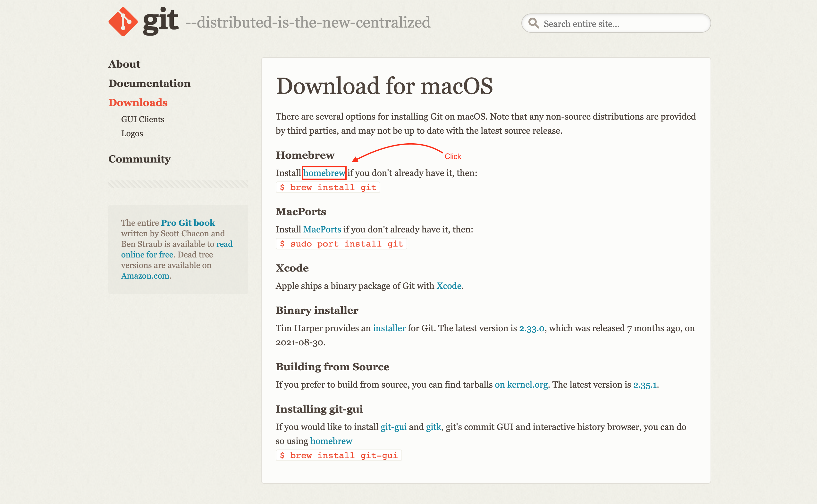Open the Documentation section
The width and height of the screenshot is (817, 504).
coord(149,83)
